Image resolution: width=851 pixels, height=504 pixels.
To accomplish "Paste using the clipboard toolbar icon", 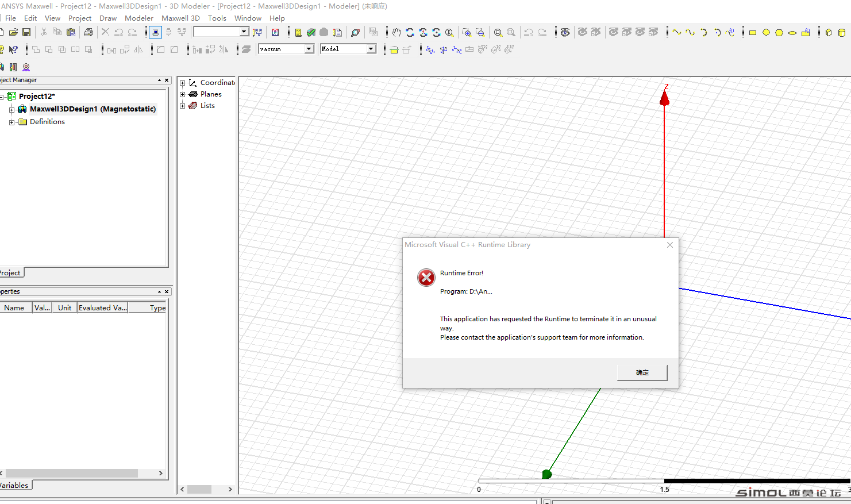I will coord(71,32).
